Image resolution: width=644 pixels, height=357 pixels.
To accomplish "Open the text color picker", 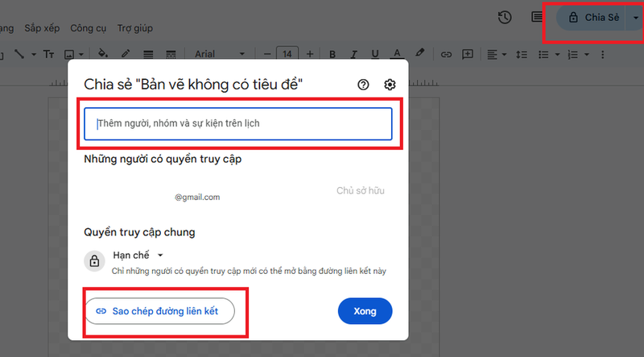I will click(x=397, y=54).
